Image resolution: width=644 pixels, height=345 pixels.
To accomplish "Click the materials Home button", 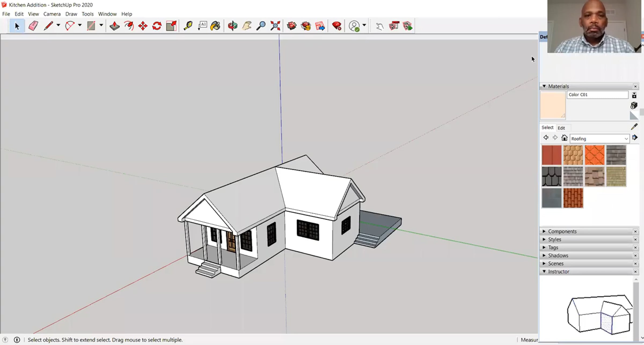I will point(564,138).
